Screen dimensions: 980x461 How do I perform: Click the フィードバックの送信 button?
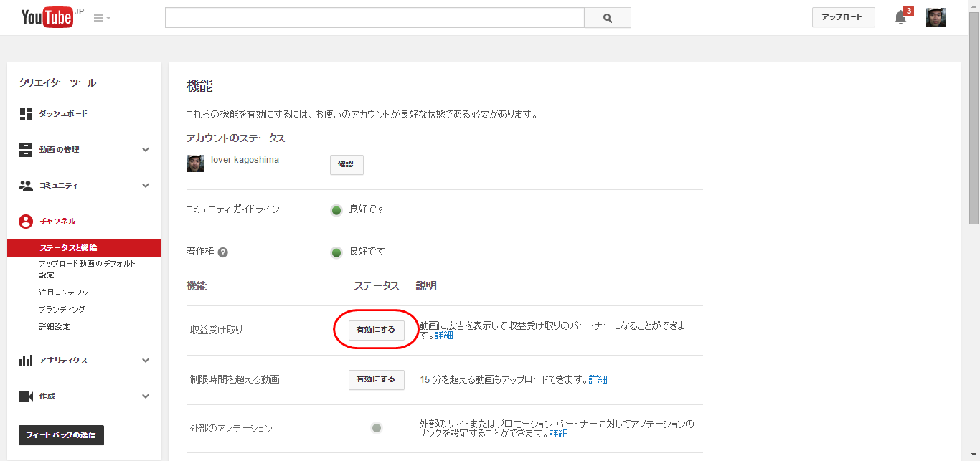click(x=61, y=435)
